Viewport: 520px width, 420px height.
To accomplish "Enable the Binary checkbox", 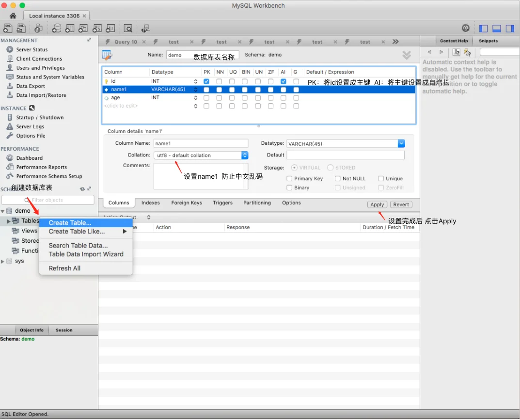I will [x=289, y=187].
